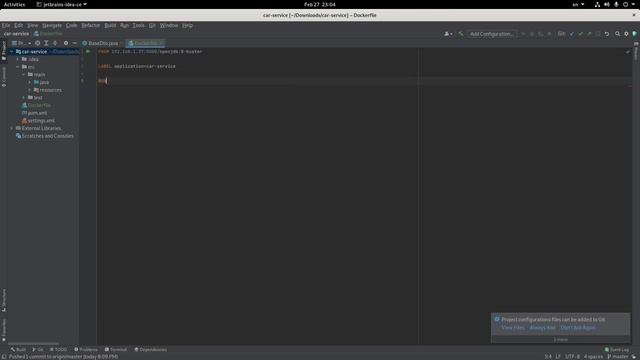Click the Add Configuration button
This screenshot has width=640, height=360.
(491, 34)
